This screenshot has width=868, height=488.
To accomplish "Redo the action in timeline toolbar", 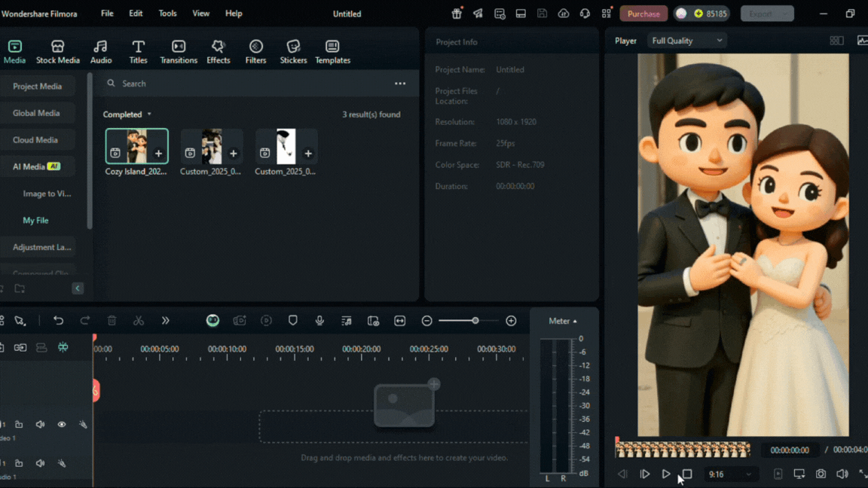I will point(84,321).
